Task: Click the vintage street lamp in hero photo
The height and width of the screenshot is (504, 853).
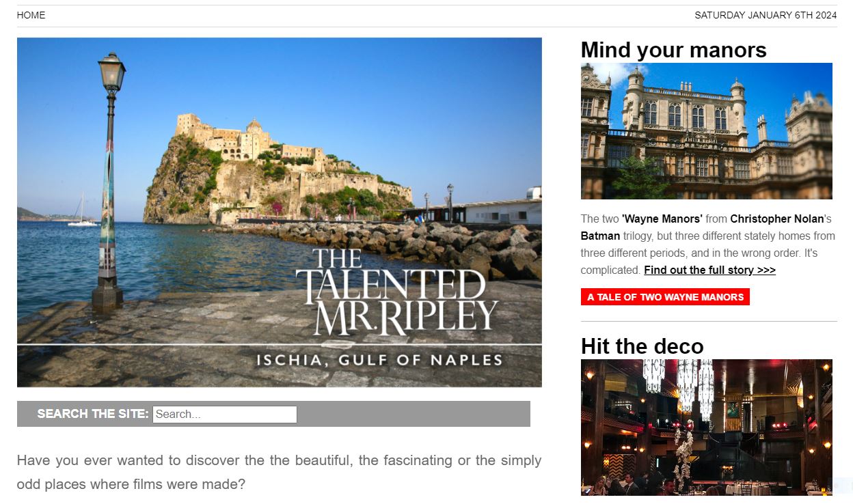Action: [x=110, y=181]
